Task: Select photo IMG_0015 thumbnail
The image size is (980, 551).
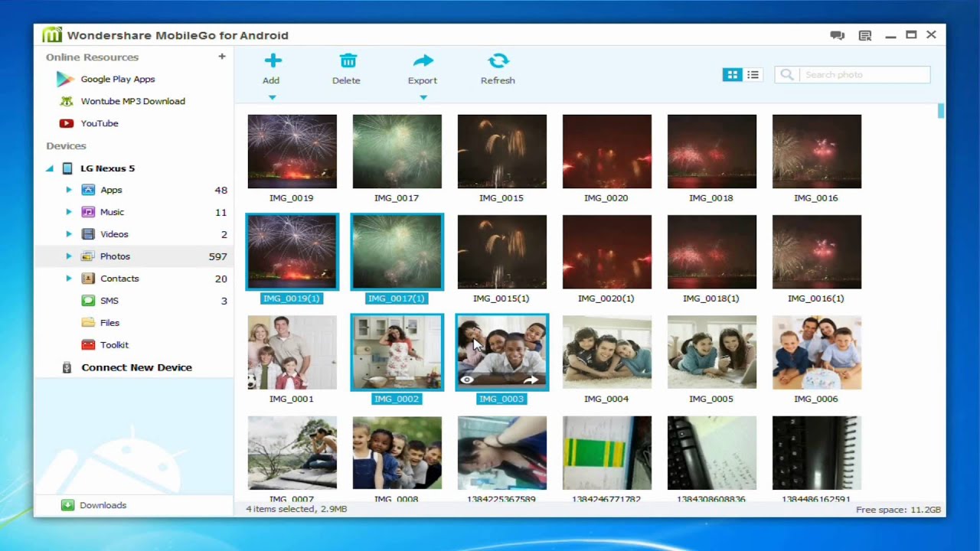Action: 501,152
